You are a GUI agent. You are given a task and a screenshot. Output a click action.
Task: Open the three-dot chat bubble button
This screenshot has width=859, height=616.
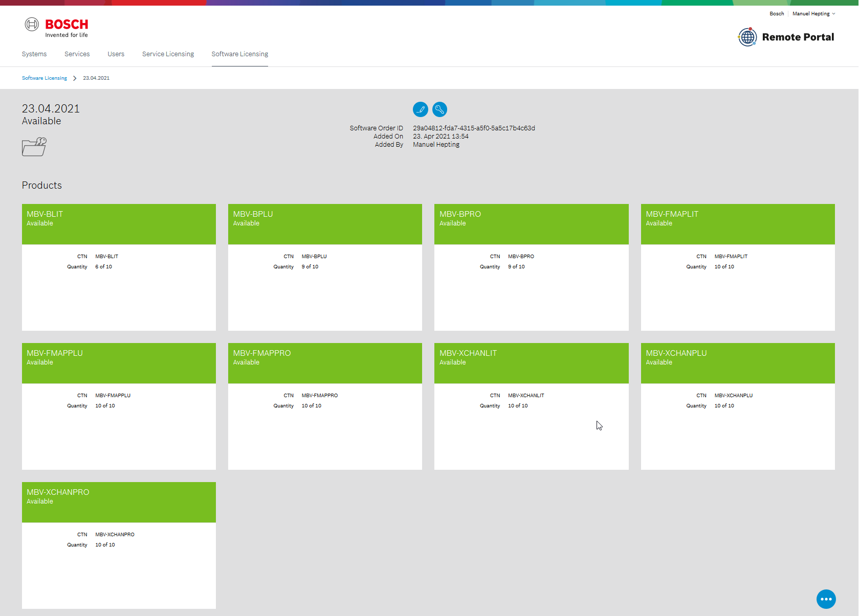point(826,599)
